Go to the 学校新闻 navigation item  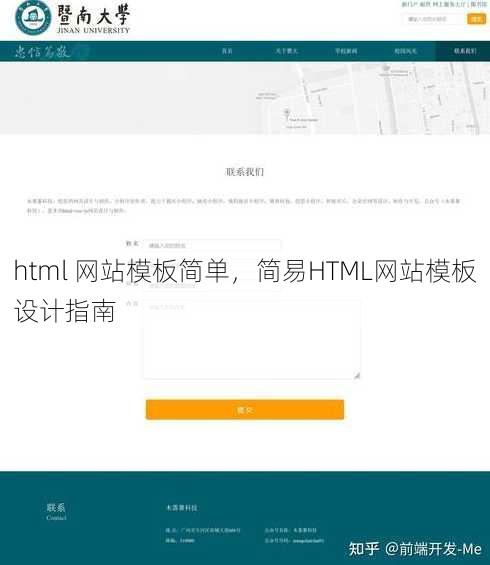(346, 51)
